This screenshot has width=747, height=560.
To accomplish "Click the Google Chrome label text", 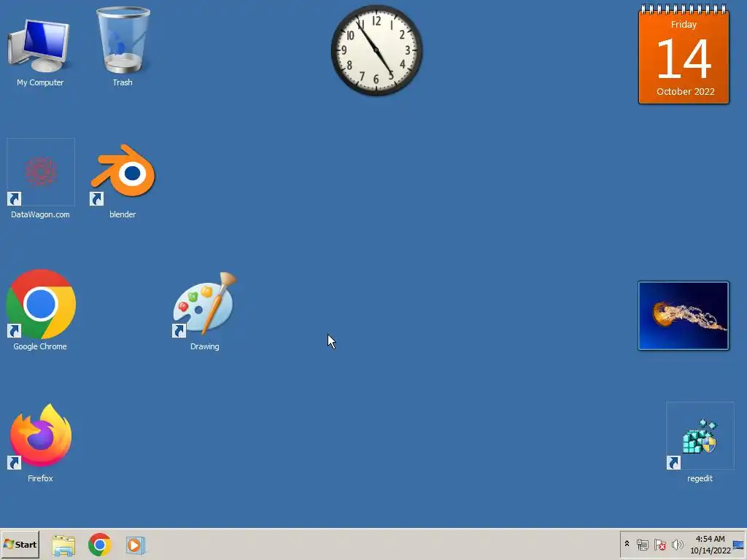I will pos(40,346).
